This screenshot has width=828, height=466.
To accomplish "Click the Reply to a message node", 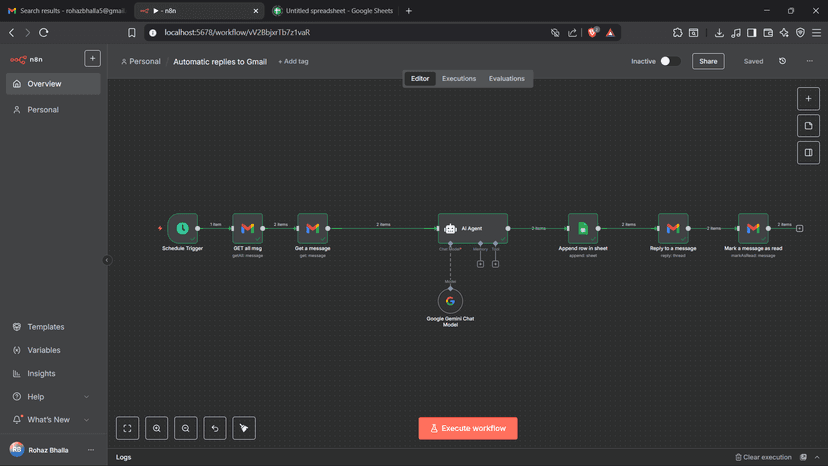I will 673,228.
